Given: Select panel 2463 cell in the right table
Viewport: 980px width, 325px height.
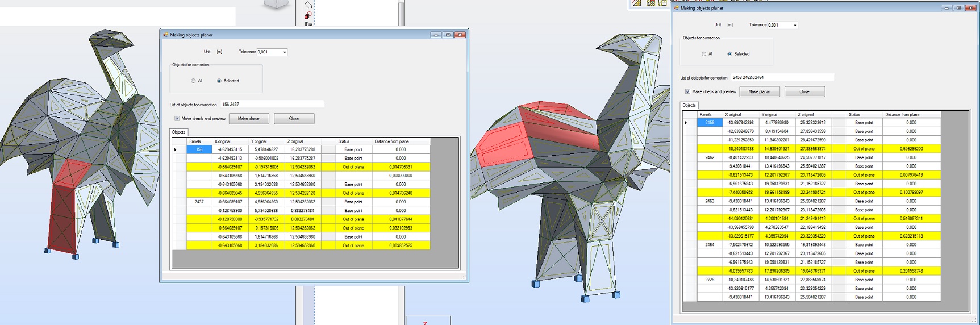Looking at the screenshot, I should pyautogui.click(x=710, y=201).
